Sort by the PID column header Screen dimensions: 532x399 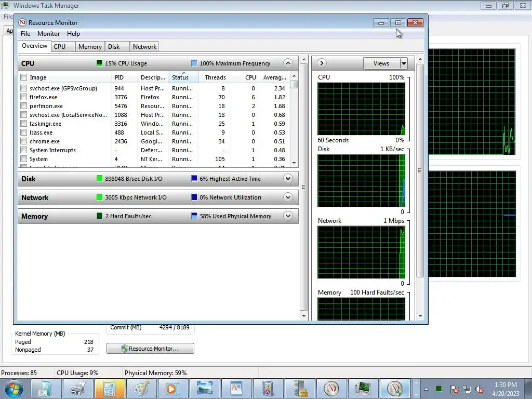pos(125,77)
